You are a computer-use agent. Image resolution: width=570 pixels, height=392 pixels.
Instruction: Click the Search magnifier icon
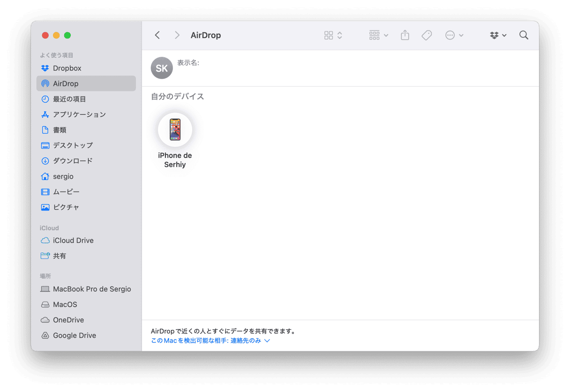(524, 35)
